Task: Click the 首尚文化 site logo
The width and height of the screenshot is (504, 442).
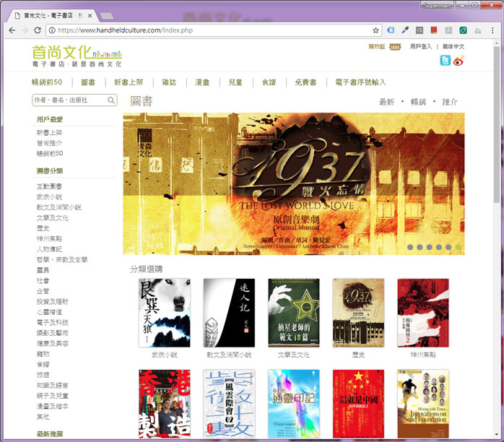Action: click(77, 56)
